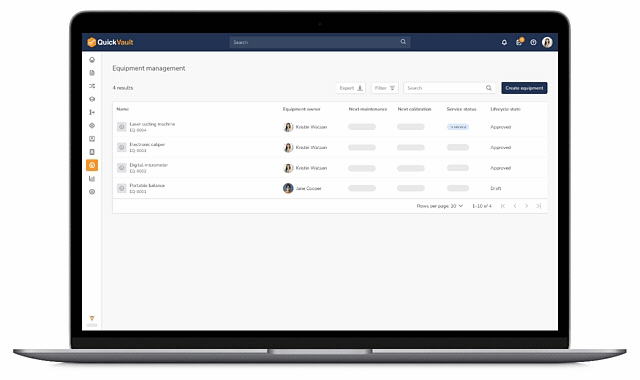Open the Filter options
Image resolution: width=640 pixels, height=380 pixels.
[x=384, y=88]
